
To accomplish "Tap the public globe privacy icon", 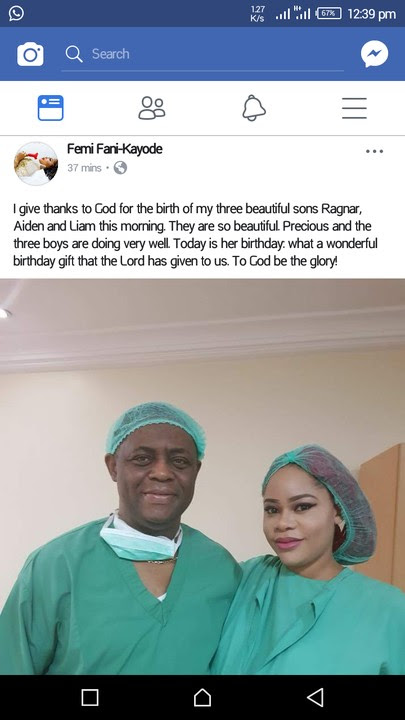I will [x=120, y=168].
